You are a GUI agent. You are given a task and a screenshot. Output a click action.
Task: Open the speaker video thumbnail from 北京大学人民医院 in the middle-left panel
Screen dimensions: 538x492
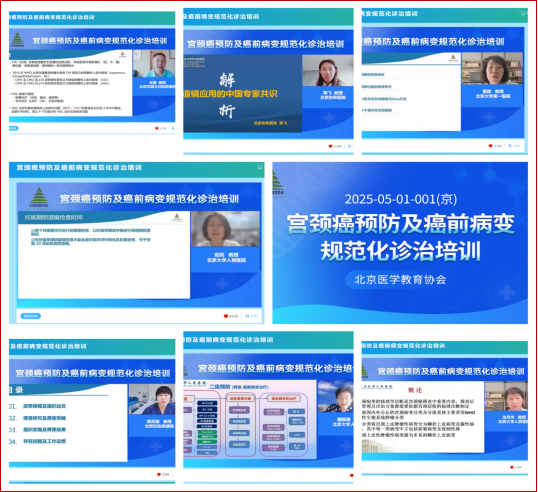click(225, 229)
